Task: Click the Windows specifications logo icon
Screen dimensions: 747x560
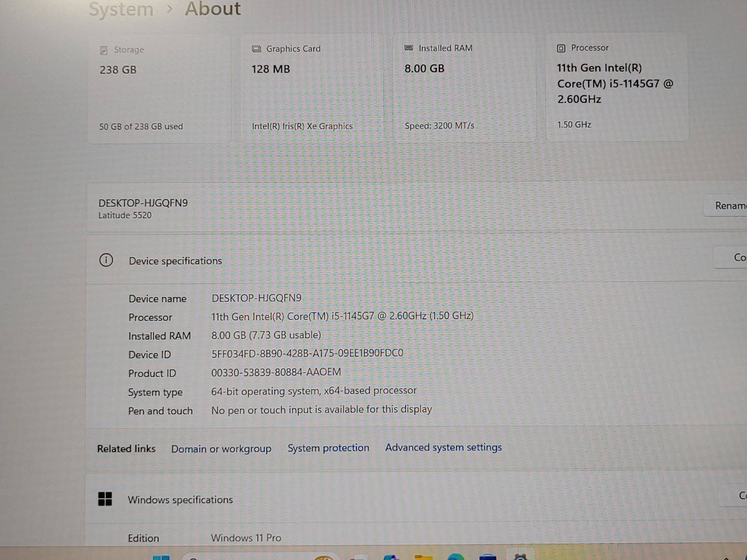Action: click(105, 498)
